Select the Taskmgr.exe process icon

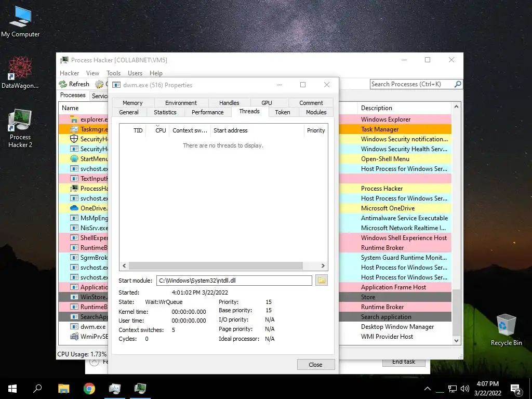pyautogui.click(x=74, y=129)
